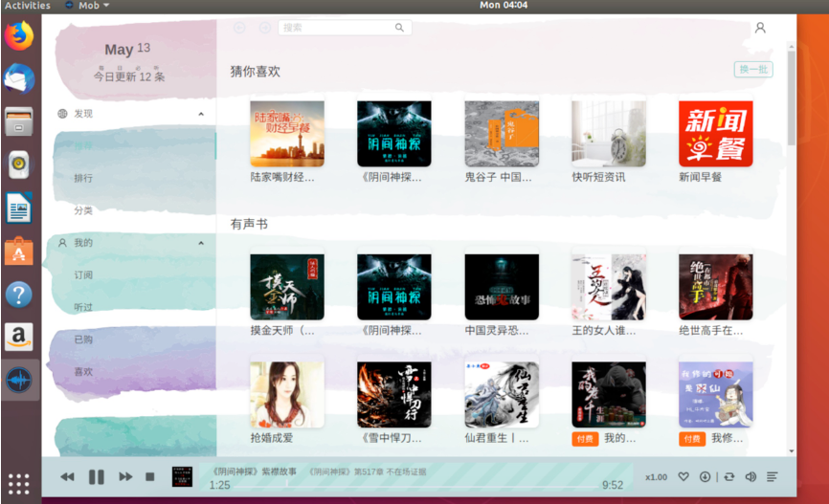829x504 pixels.
Task: Click the now-playing album cover thumbnail
Action: coord(183,476)
